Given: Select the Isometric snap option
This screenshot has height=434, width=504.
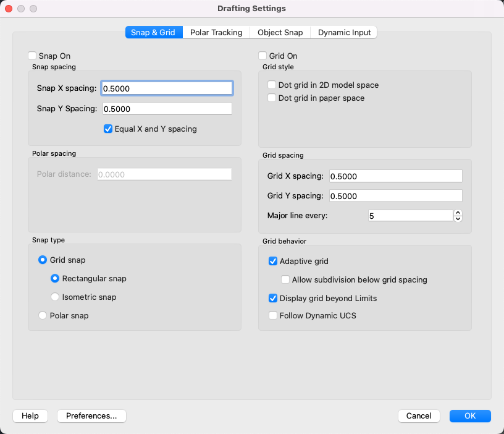Looking at the screenshot, I should pyautogui.click(x=54, y=297).
